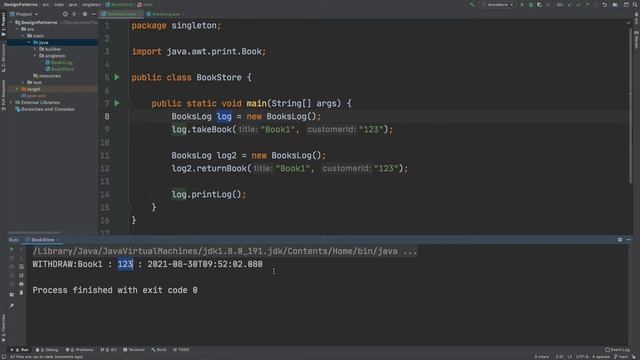The width and height of the screenshot is (640, 360).
Task: Click clear all trash icon in Run console
Action: pos(21,293)
